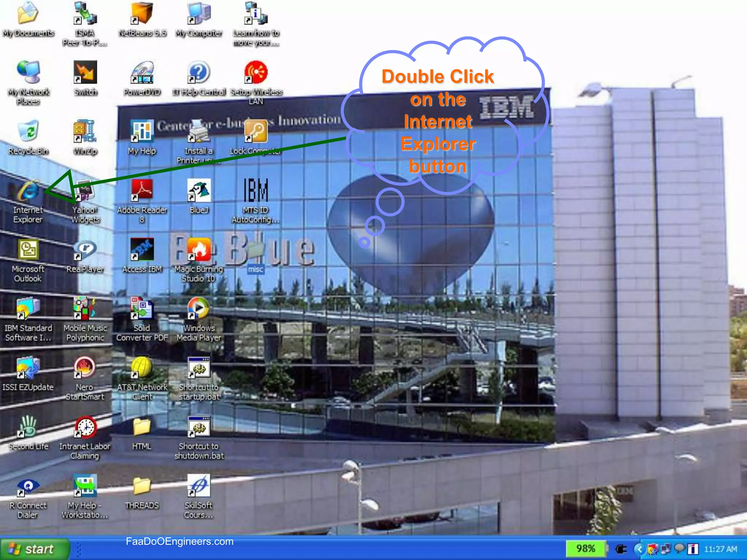The image size is (747, 560).
Task: Select the ISSI EZUpdate icon
Action: click(28, 367)
